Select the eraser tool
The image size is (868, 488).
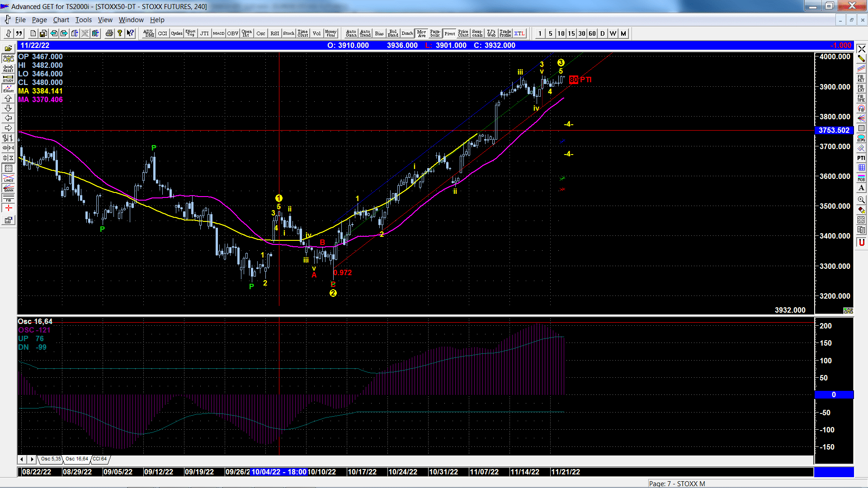(861, 210)
